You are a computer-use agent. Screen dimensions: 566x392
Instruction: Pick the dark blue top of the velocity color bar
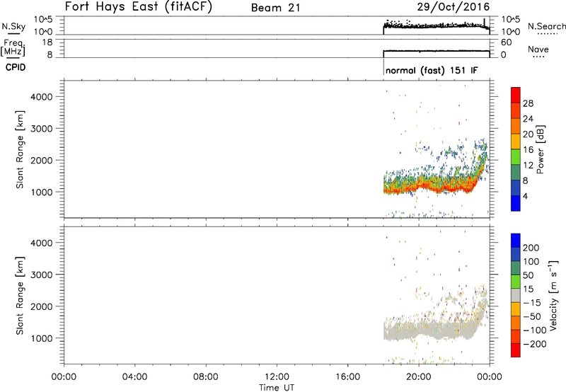516,241
